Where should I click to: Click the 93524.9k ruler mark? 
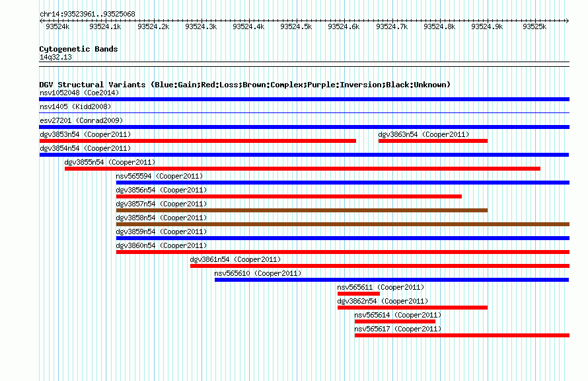click(487, 26)
